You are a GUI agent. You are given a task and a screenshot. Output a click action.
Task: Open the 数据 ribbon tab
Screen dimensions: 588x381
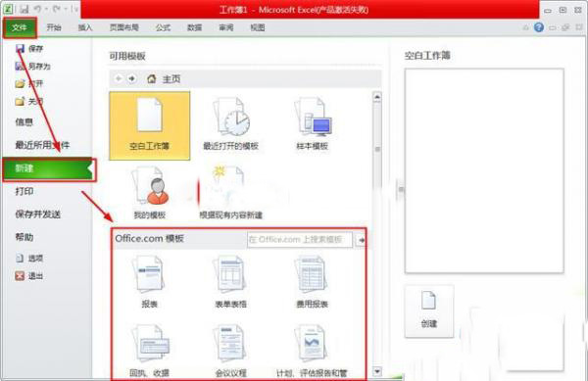[x=195, y=27]
